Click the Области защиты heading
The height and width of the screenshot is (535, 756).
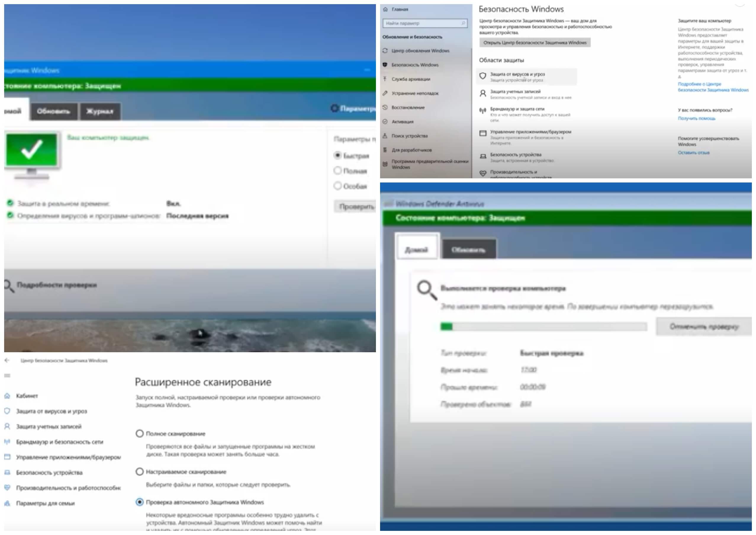501,60
